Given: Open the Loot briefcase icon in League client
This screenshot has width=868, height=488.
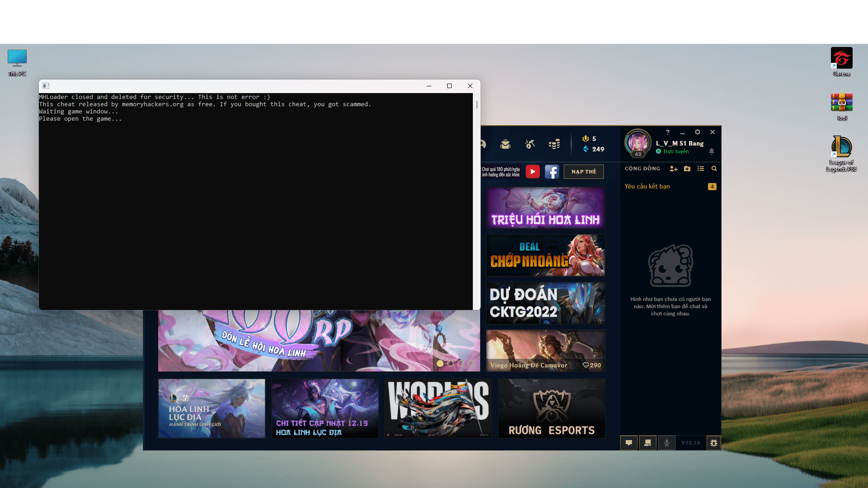Looking at the screenshot, I should click(505, 144).
